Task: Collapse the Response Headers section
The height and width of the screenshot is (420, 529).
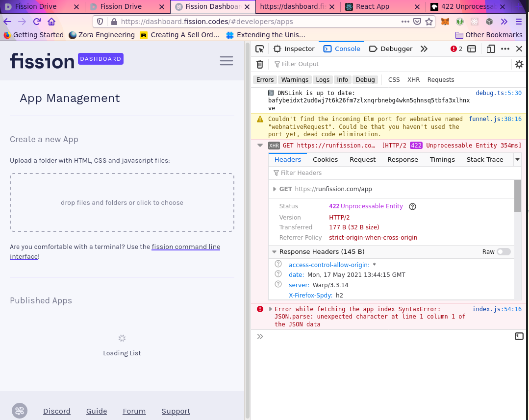Action: [x=274, y=252]
